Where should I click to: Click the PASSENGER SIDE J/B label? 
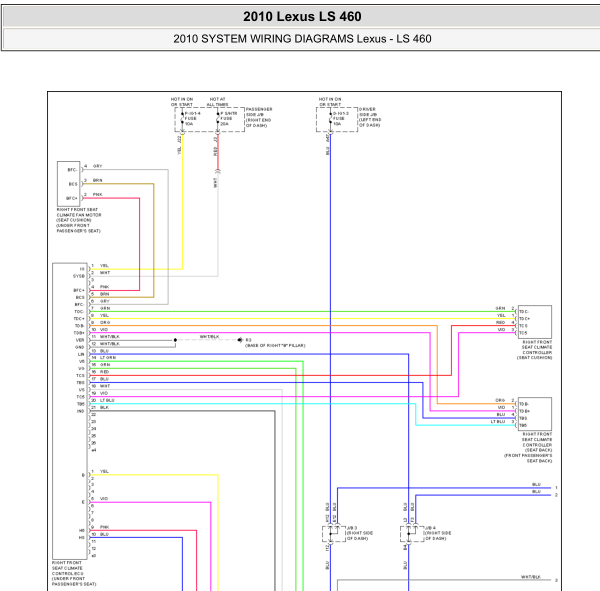click(x=259, y=118)
